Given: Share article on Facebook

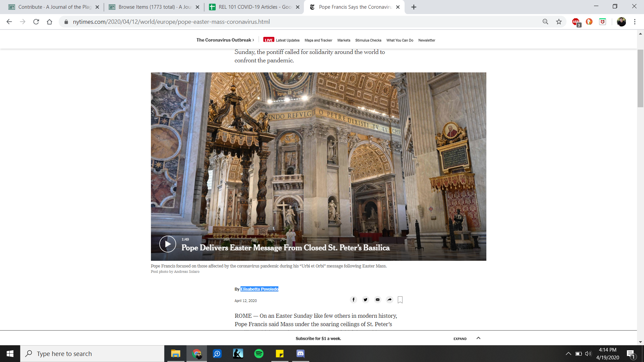Looking at the screenshot, I should (x=354, y=300).
